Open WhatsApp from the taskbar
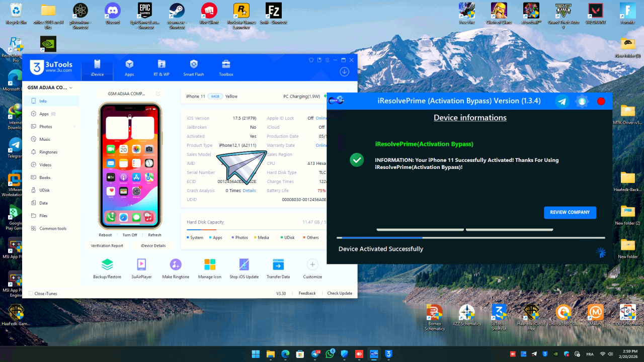This screenshot has height=362, width=644. pos(330,354)
